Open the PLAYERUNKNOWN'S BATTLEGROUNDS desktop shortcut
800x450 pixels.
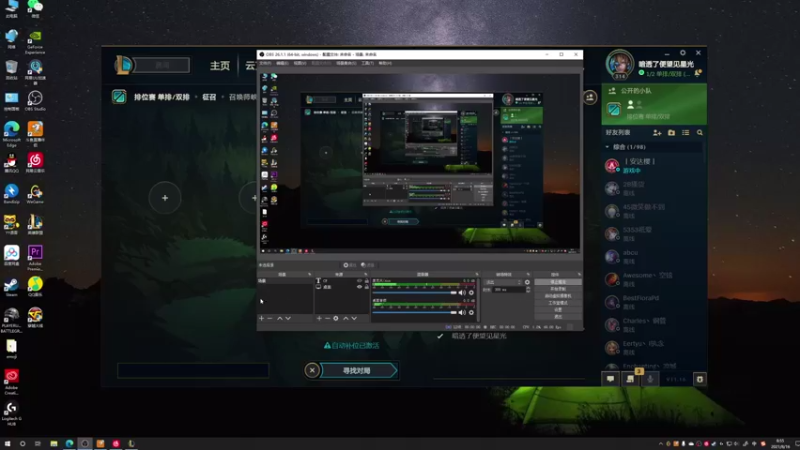11,320
